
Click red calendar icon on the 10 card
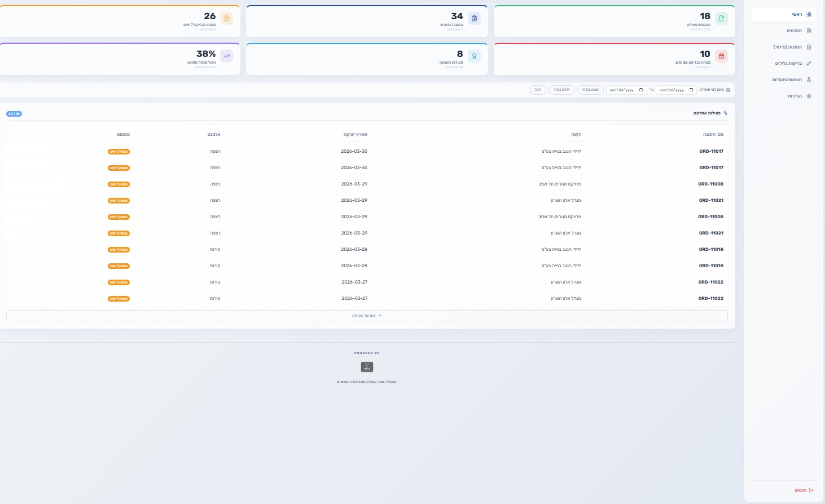tap(721, 56)
